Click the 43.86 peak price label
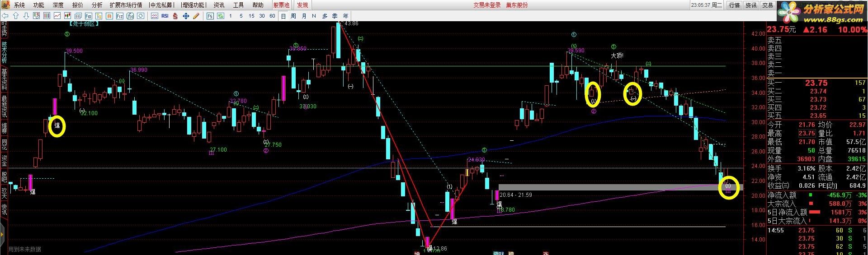This screenshot has height=255, width=868. click(x=351, y=23)
